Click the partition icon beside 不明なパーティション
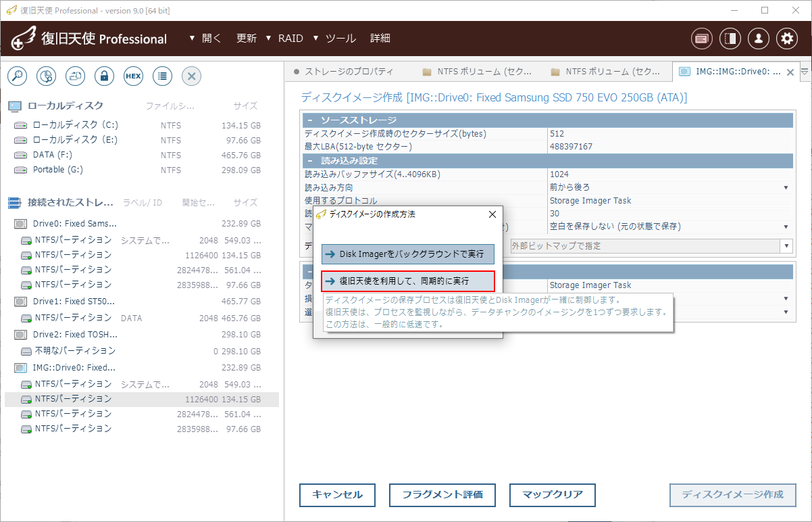The width and height of the screenshot is (812, 522). (27, 352)
